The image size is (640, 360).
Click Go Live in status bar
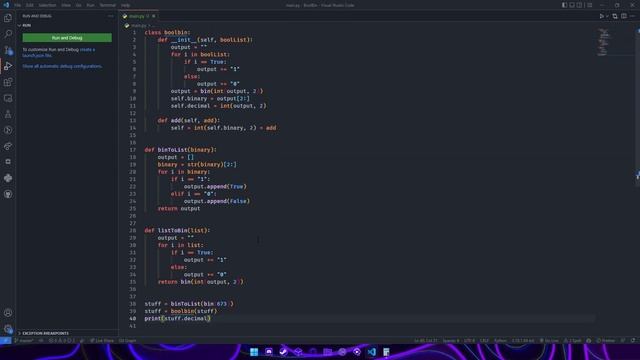point(549,340)
